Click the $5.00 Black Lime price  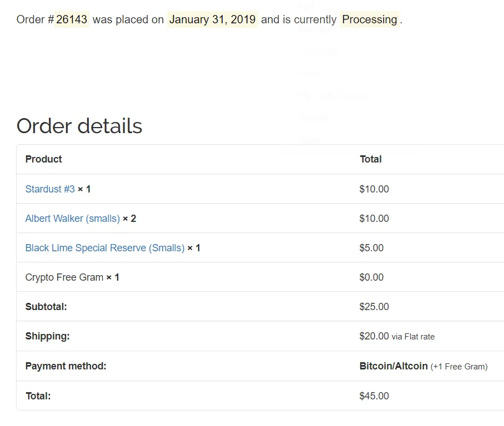(x=371, y=248)
